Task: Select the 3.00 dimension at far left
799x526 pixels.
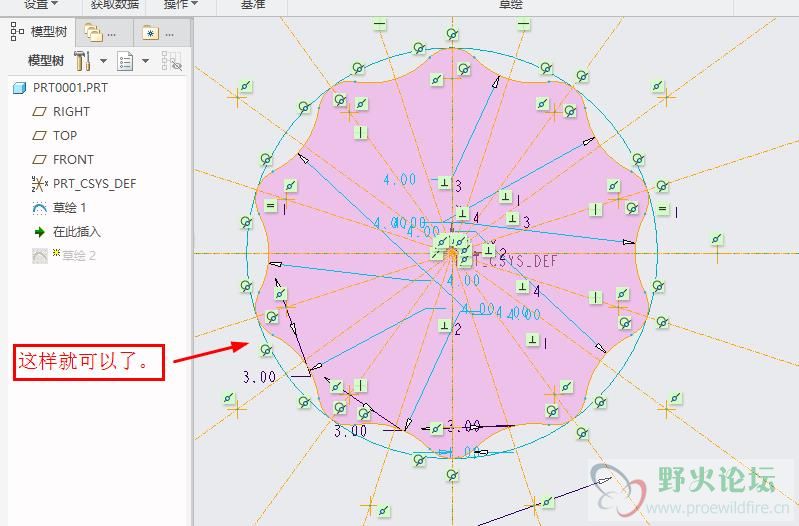Action: coord(259,377)
